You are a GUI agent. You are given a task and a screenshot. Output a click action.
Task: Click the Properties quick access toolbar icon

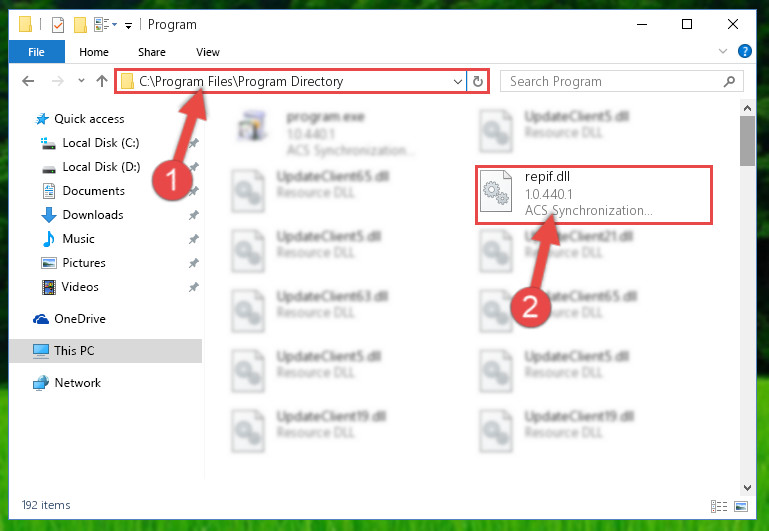tap(58, 24)
